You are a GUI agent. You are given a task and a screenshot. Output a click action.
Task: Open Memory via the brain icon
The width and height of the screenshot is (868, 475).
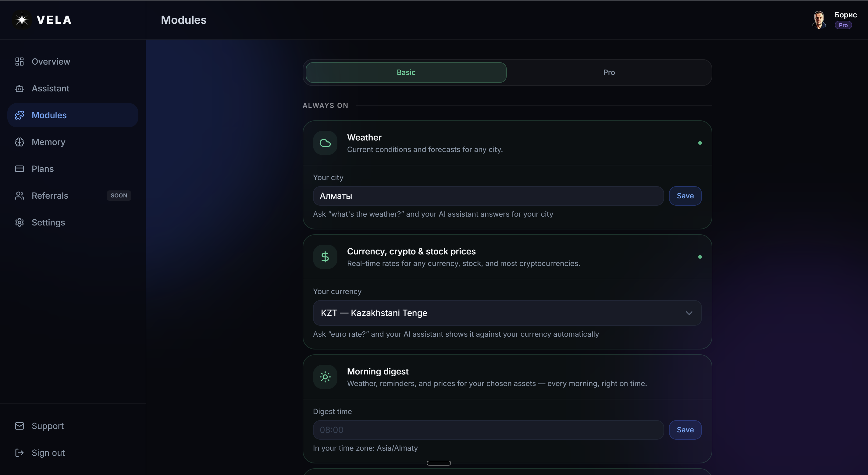pyautogui.click(x=20, y=142)
